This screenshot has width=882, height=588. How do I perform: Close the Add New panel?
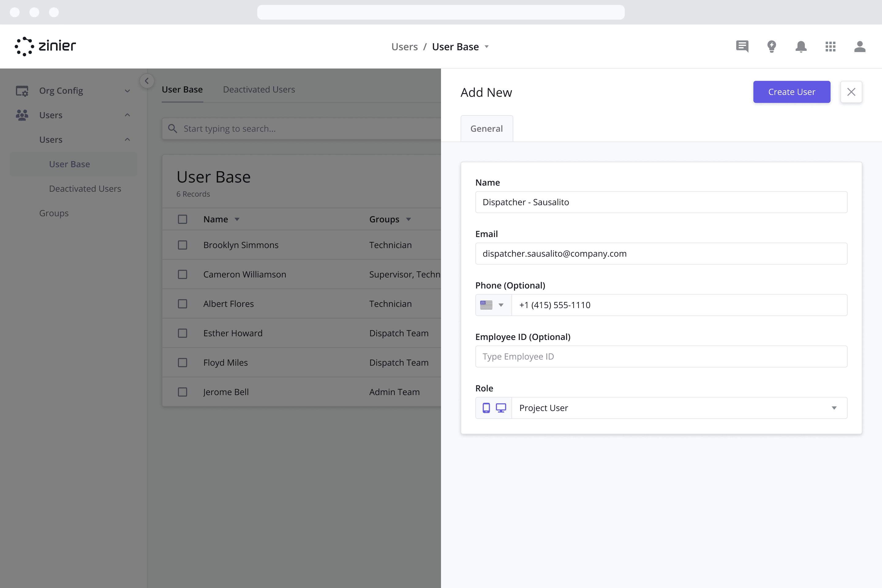coord(851,92)
